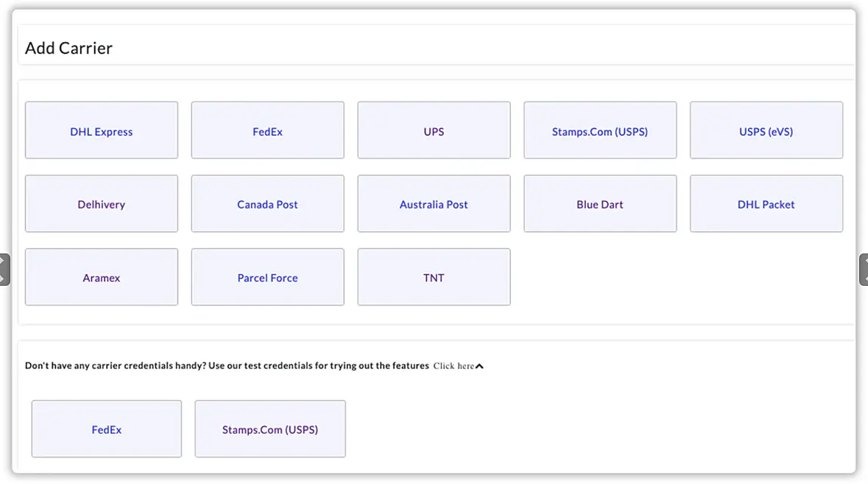Click the 'Click here' test credentials link
868x484 pixels.
pos(454,366)
